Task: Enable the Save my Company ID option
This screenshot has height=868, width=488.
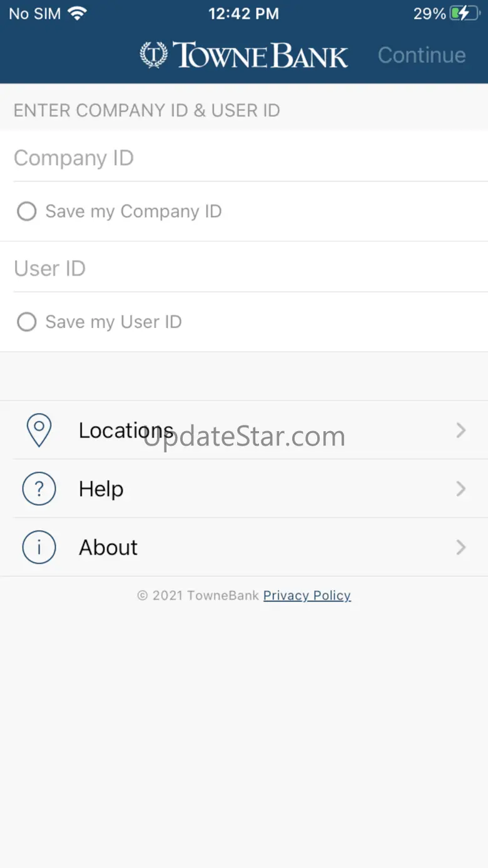Action: [x=27, y=212]
